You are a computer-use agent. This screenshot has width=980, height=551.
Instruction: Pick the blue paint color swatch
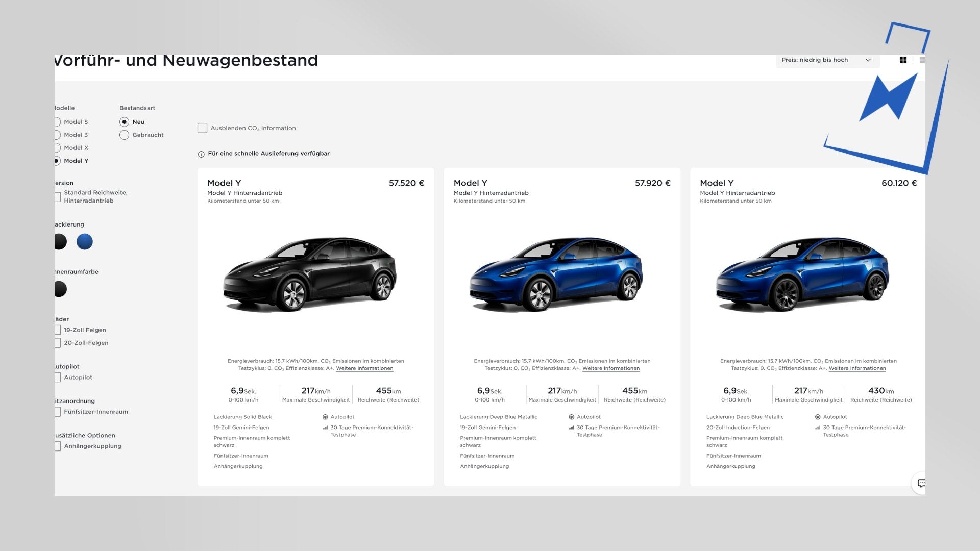click(x=85, y=242)
